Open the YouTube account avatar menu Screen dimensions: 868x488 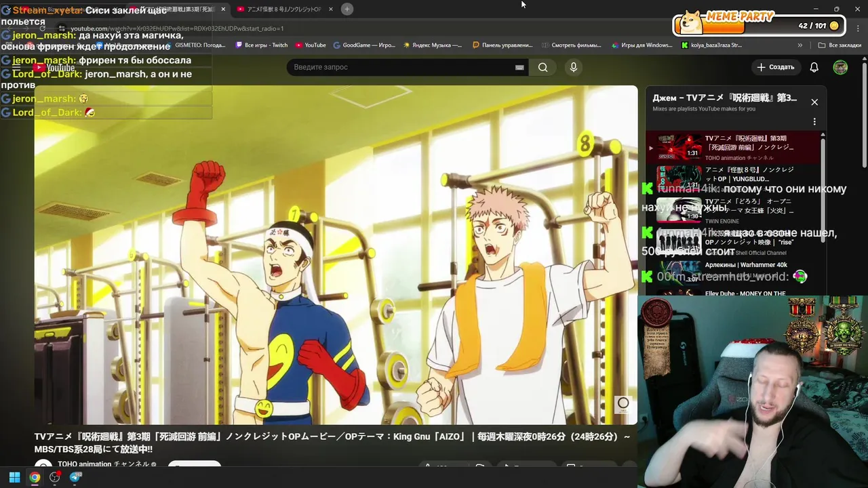(x=840, y=67)
